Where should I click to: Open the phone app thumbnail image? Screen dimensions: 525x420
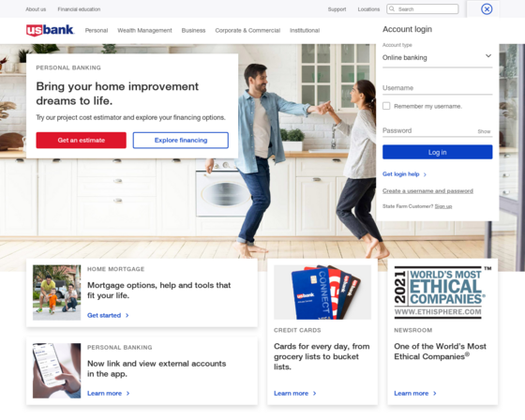coord(56,370)
